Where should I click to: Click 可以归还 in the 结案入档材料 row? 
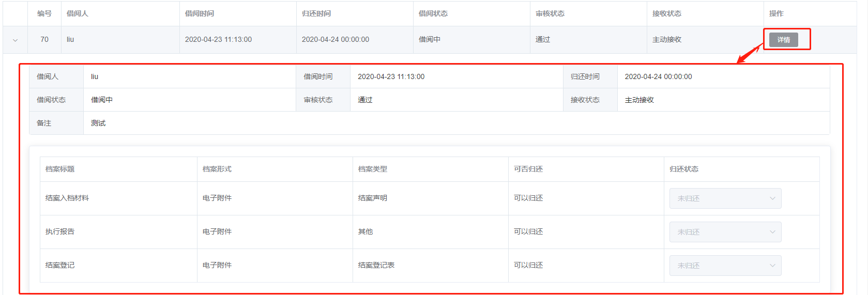(x=528, y=198)
